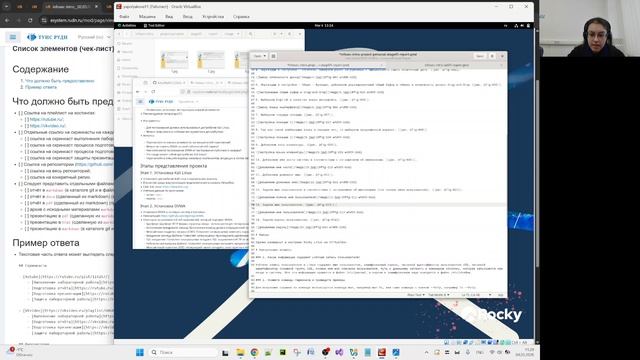The height and width of the screenshot is (360, 640).
Task: Open the Русский (ru) language dropdown
Action: click(x=94, y=37)
